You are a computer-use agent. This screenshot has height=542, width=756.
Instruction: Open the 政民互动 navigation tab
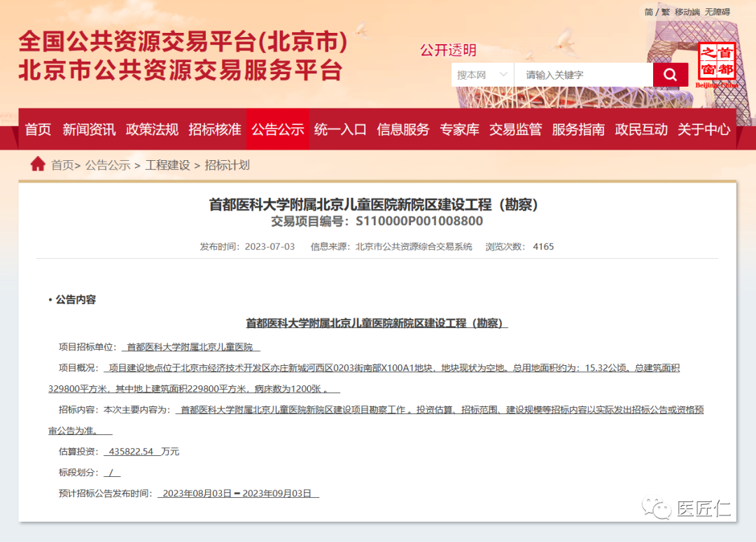click(x=641, y=129)
